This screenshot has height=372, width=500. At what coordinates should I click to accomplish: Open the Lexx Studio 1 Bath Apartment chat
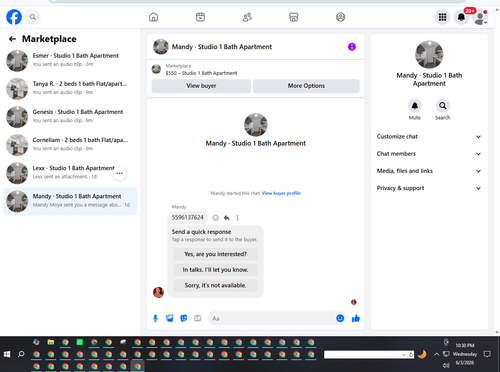click(x=70, y=173)
